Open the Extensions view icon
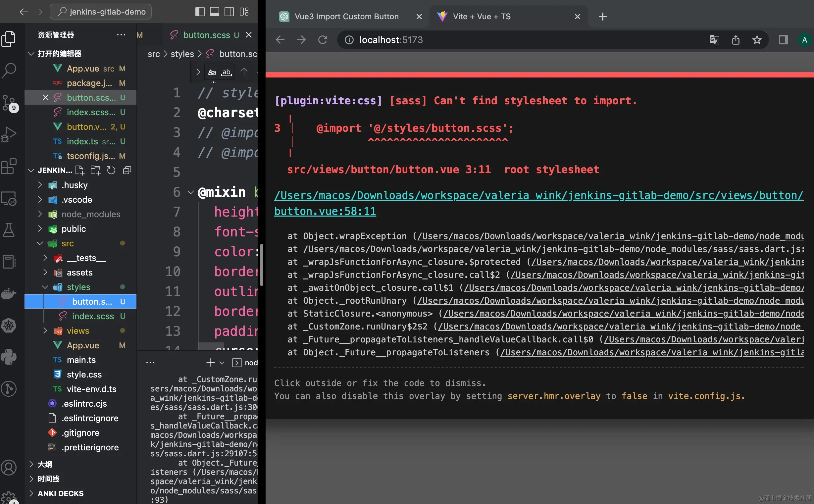 click(9, 166)
